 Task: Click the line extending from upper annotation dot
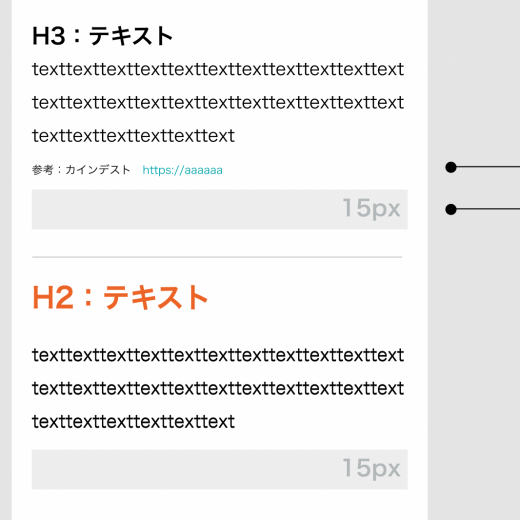point(488,167)
